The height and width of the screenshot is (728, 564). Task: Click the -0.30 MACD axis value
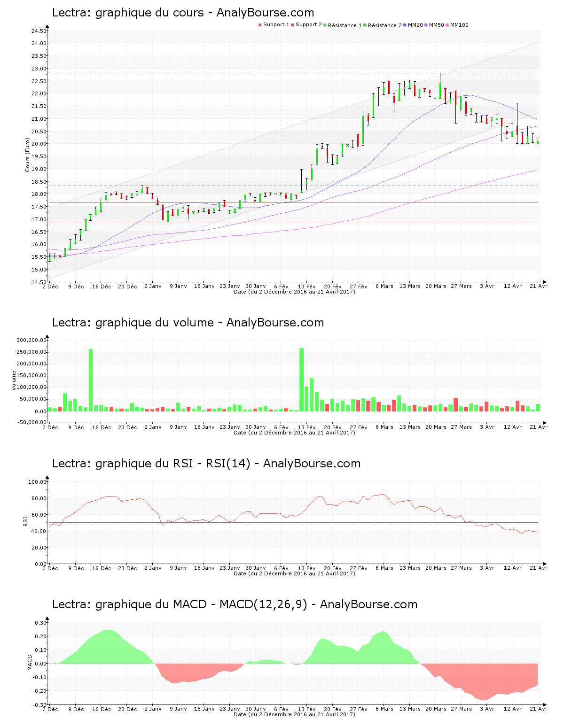pyautogui.click(x=39, y=705)
